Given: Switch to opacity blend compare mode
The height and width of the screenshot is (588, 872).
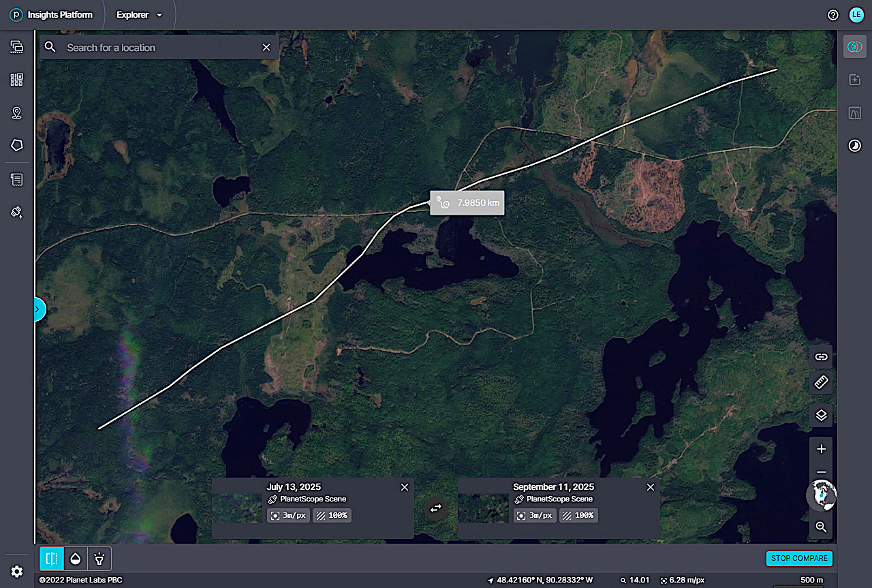Looking at the screenshot, I should tap(76, 559).
